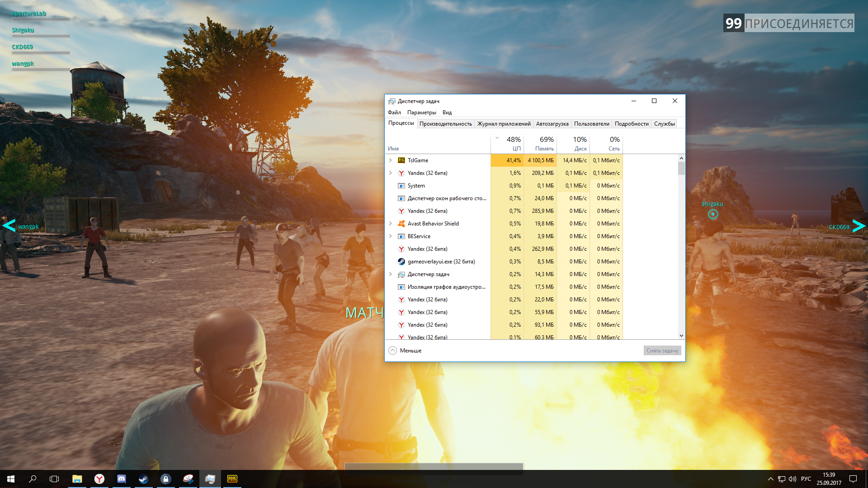Expand the Yandex group using 209,2 МБ
The width and height of the screenshot is (868, 488).
click(391, 173)
